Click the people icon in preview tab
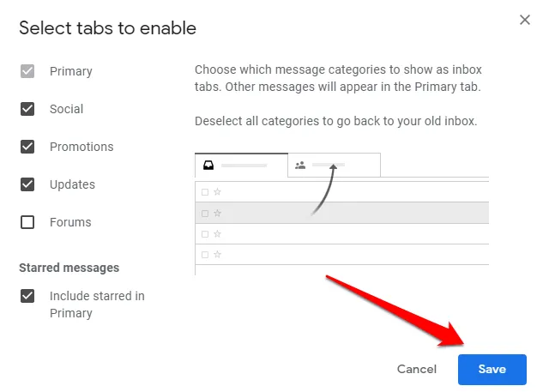Screen dimensions: 543x392 tap(300, 165)
